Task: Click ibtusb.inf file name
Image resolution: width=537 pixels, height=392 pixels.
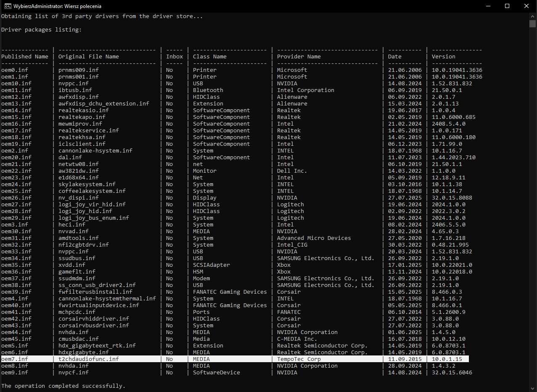Action: [x=75, y=90]
